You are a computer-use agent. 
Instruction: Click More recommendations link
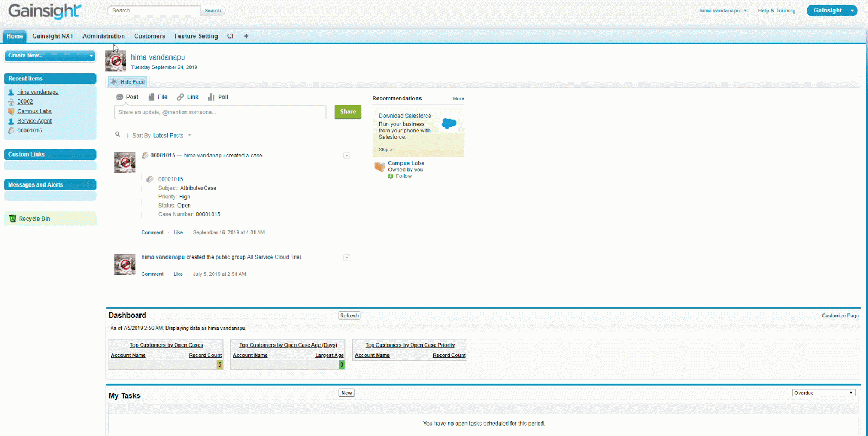click(458, 99)
